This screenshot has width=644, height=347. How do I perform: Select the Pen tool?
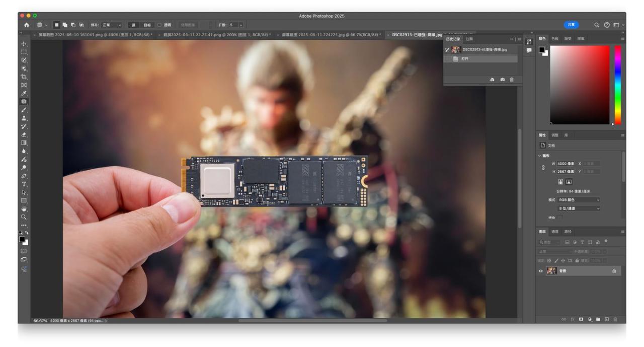pyautogui.click(x=24, y=176)
